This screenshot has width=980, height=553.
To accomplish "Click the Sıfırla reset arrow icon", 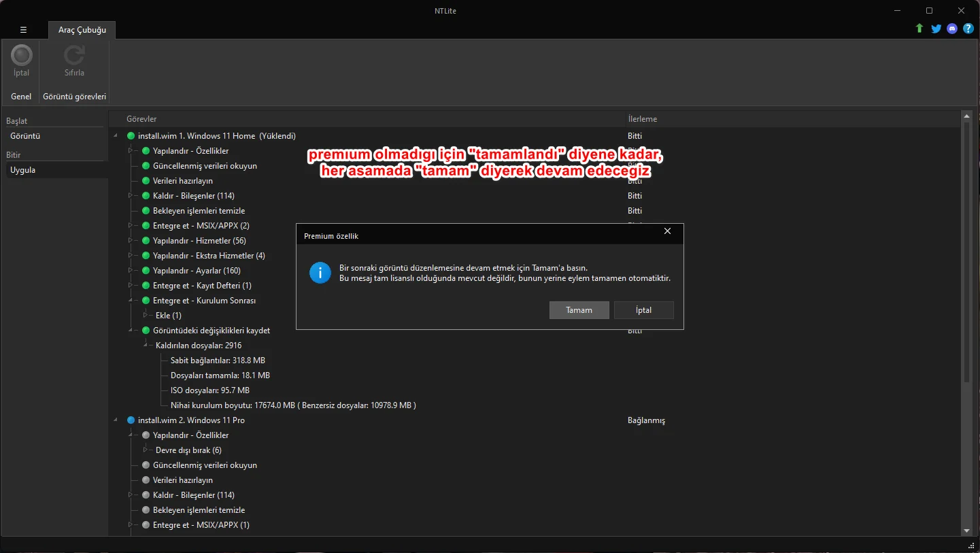I will [x=74, y=55].
